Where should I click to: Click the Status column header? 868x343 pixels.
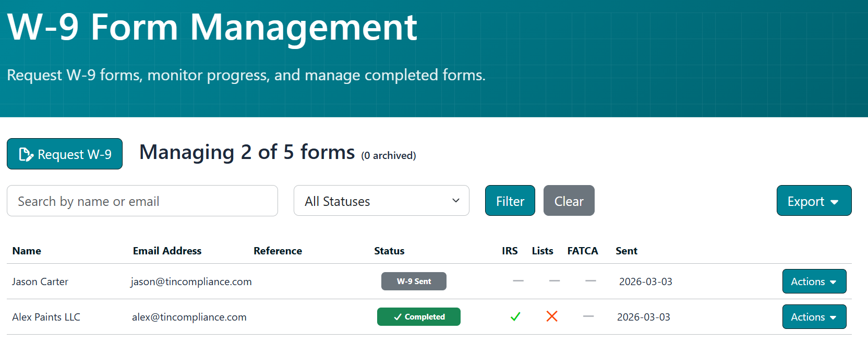point(389,251)
